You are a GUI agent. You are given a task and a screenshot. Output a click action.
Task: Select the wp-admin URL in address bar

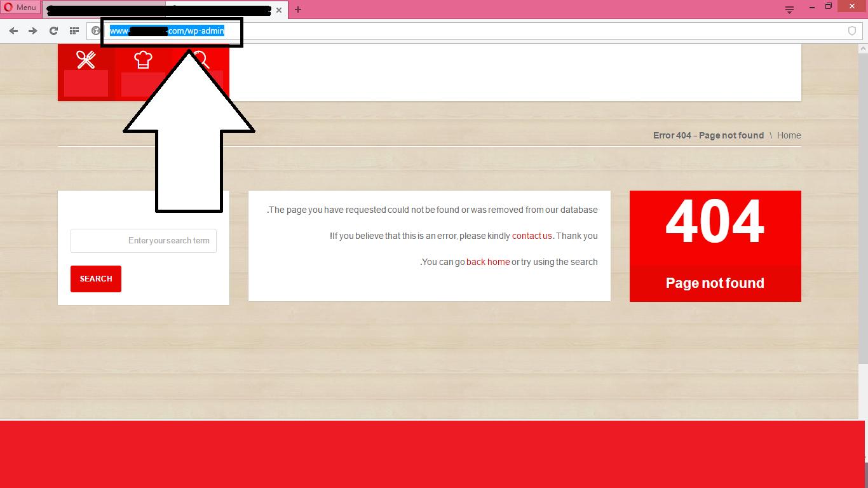click(x=166, y=30)
